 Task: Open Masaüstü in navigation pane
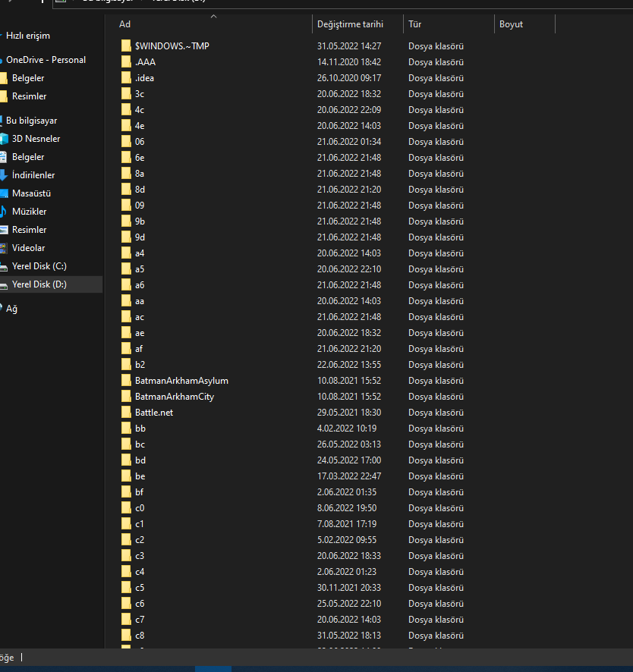coord(31,193)
